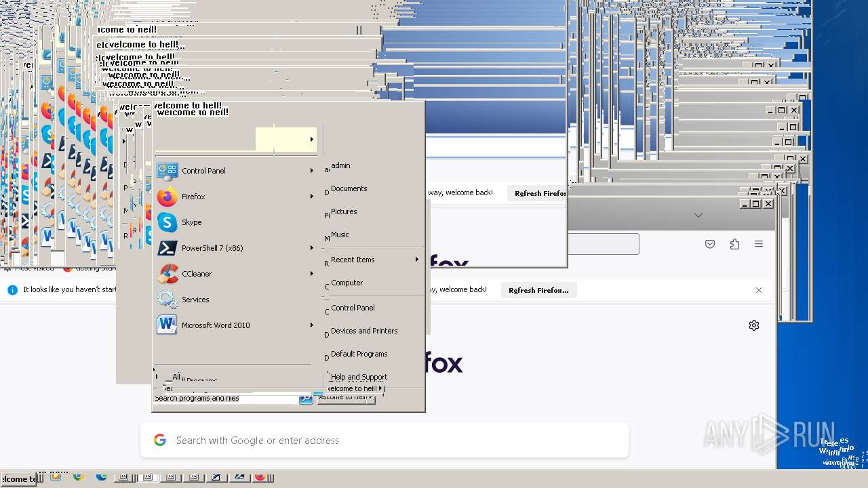The height and width of the screenshot is (488, 868).
Task: Click the Firefox icon on the taskbar
Action: pos(260,476)
